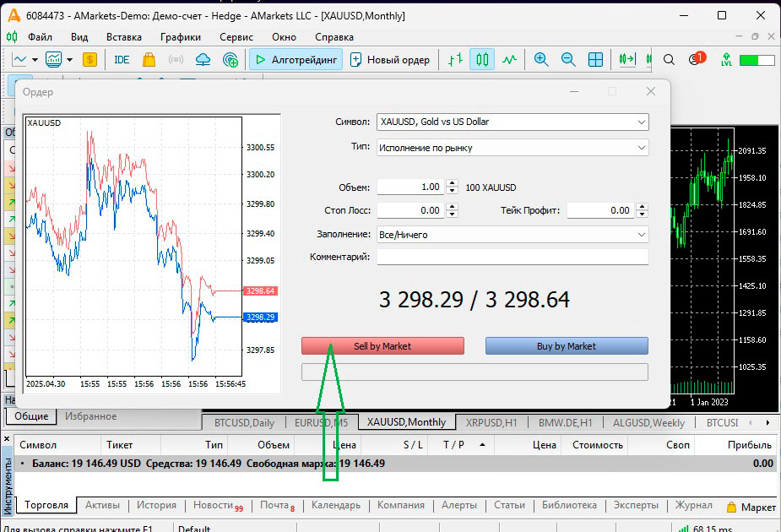Image resolution: width=781 pixels, height=532 pixels.
Task: Zoom in on the chart
Action: pos(541,60)
